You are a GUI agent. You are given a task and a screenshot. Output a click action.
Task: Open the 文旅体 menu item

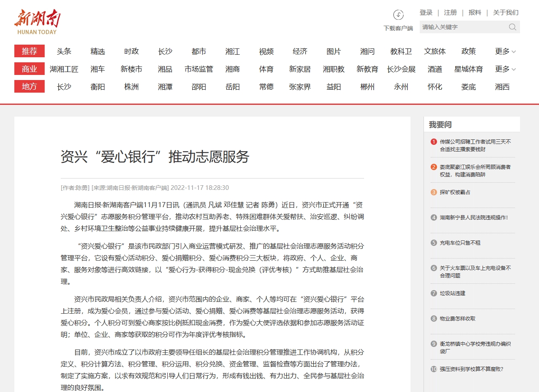[x=435, y=51]
